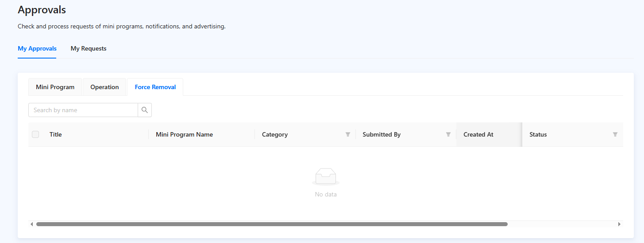Open the Status column filter icon
Image resolution: width=644 pixels, height=243 pixels.
615,134
